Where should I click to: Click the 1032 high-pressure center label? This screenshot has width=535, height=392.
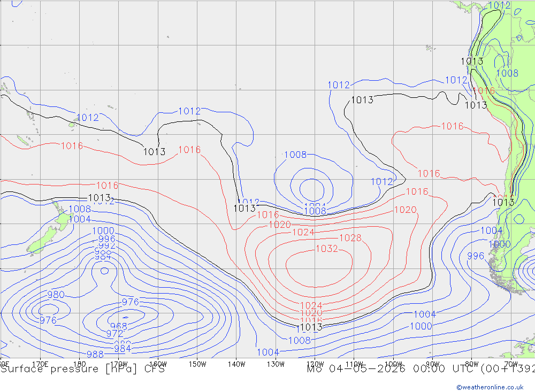click(x=327, y=249)
